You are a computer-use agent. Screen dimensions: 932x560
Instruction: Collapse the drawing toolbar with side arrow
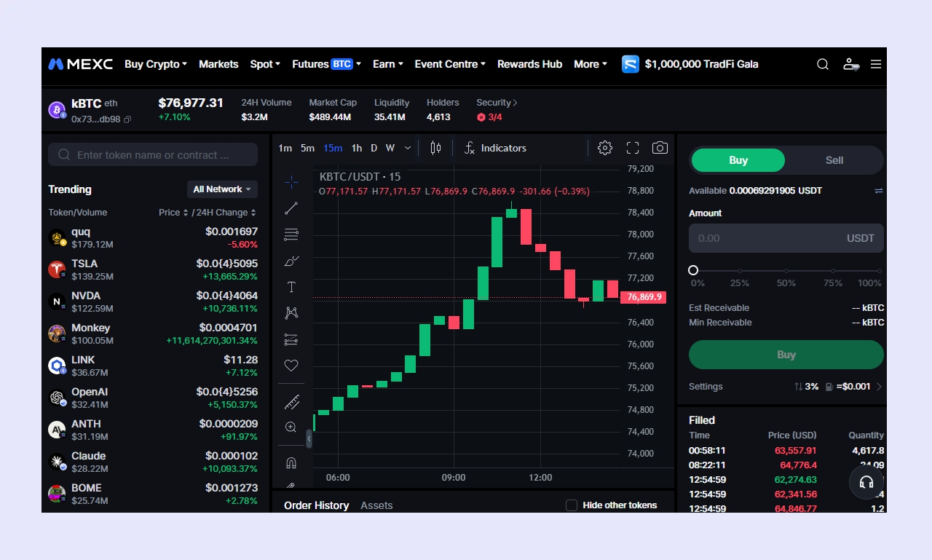[309, 439]
